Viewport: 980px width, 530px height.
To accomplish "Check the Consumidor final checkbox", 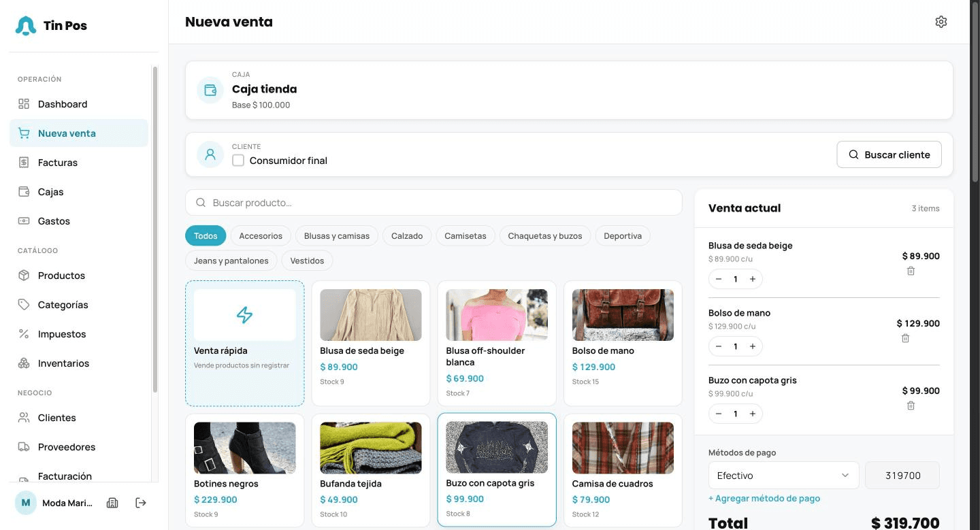I will click(x=238, y=161).
